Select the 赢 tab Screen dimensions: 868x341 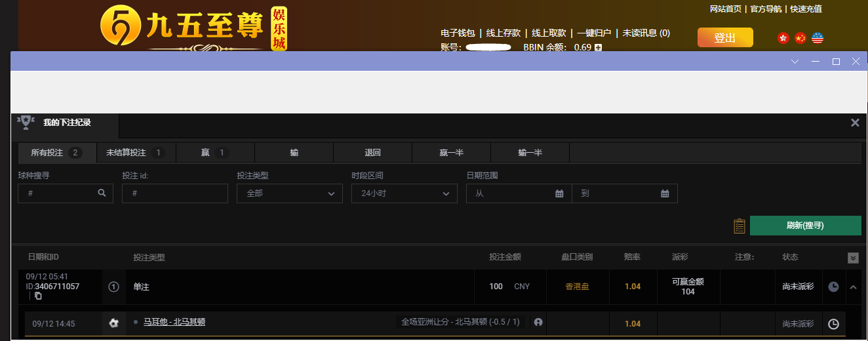pos(215,153)
